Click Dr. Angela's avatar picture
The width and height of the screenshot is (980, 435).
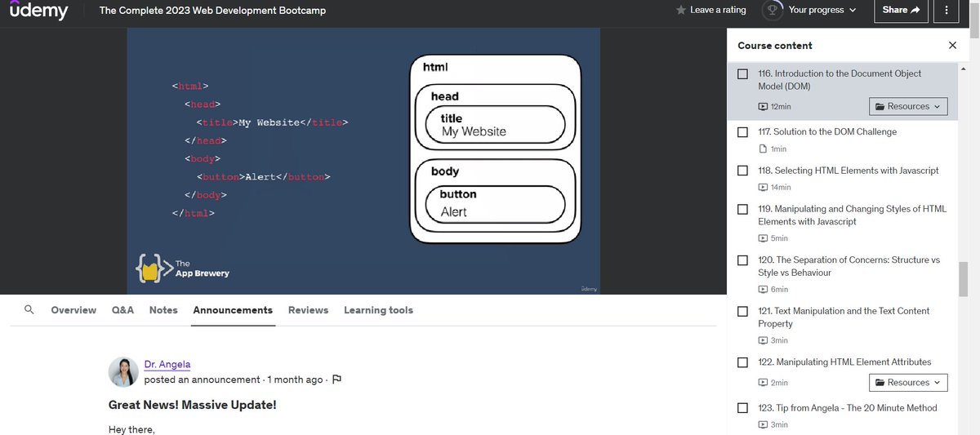coord(123,372)
